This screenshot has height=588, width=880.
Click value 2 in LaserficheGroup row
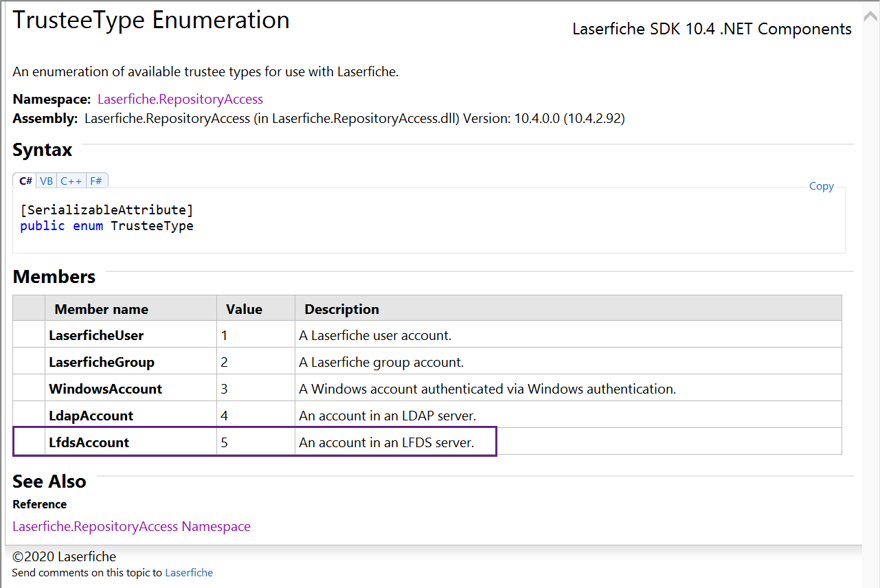pos(224,362)
